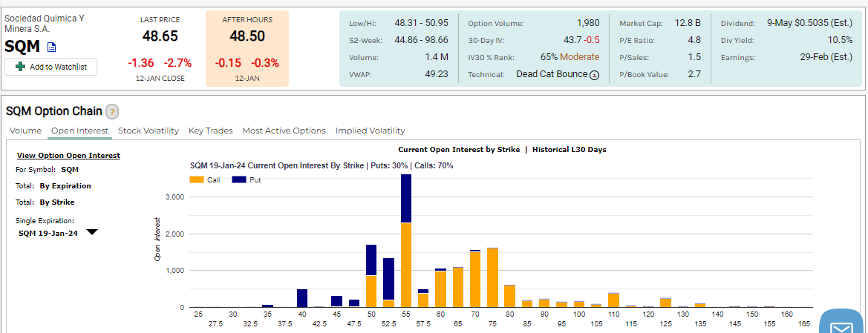Click the chart title with Puts 30% Calls 70%

[x=322, y=165]
